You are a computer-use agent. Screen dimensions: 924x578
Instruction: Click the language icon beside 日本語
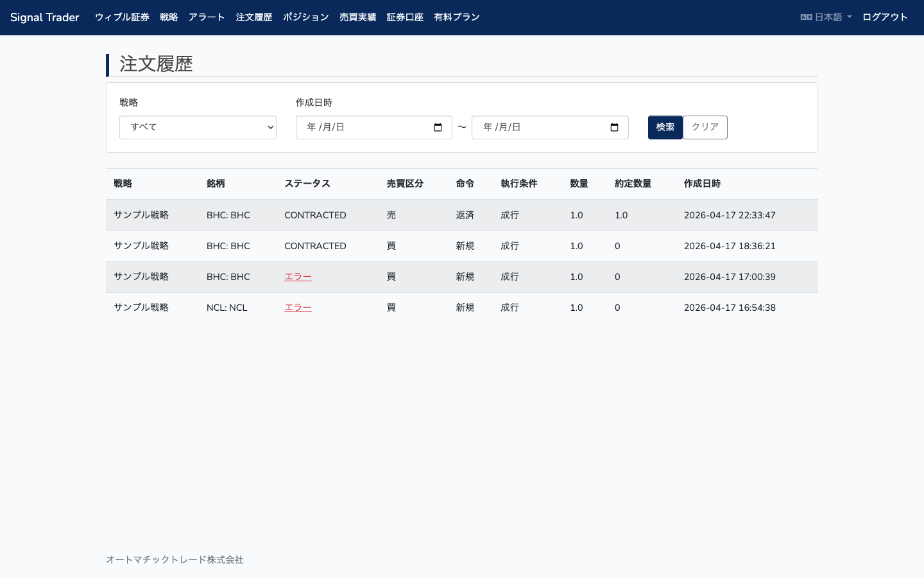pyautogui.click(x=806, y=17)
